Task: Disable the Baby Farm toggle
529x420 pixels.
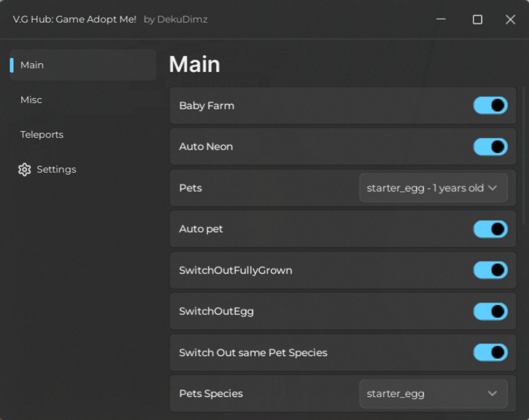Action: [490, 105]
